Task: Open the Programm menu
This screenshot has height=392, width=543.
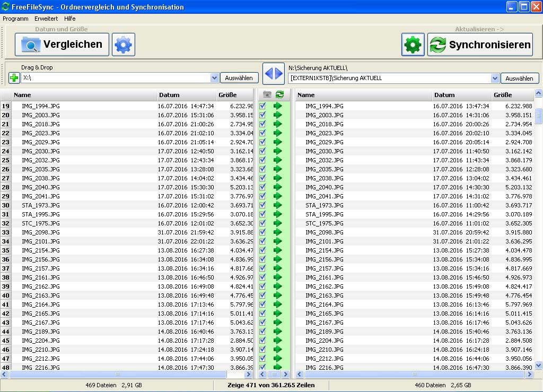Action: pos(15,19)
